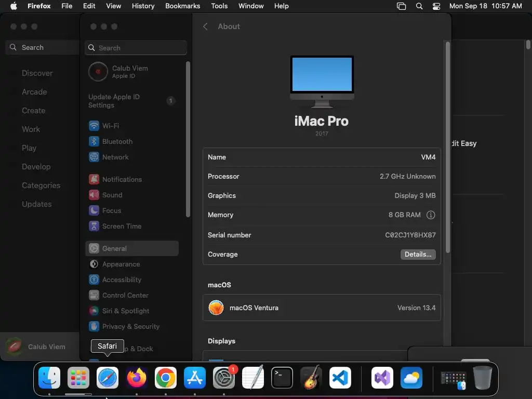Open the Trash in the Dock
The image size is (532, 399).
point(483,378)
